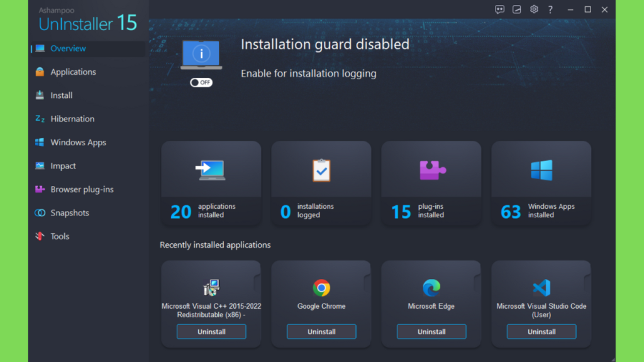Click the Browser plug-ins puzzle icon in sidebar
The width and height of the screenshot is (644, 362).
40,189
